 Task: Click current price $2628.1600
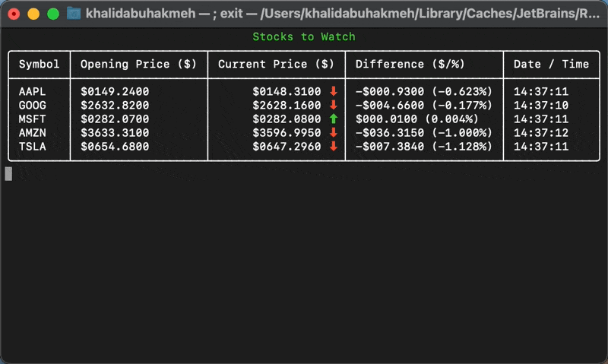[287, 105]
